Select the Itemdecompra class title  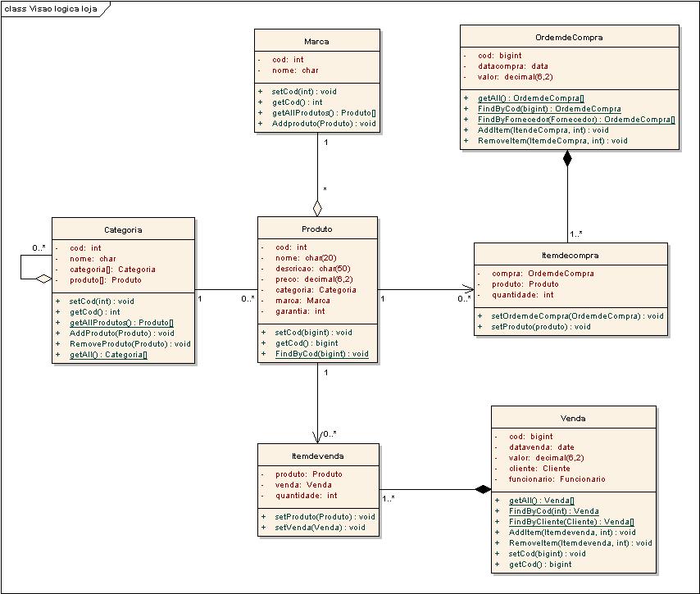[x=570, y=256]
